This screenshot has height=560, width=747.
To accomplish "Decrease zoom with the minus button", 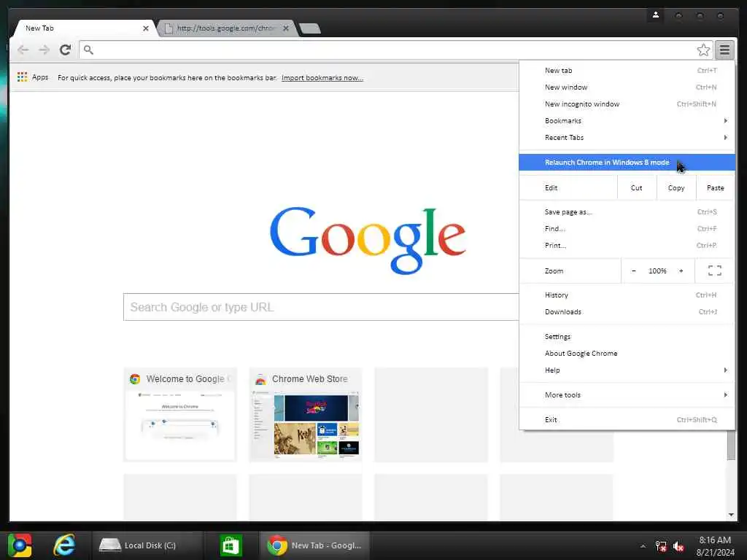I will tap(634, 271).
